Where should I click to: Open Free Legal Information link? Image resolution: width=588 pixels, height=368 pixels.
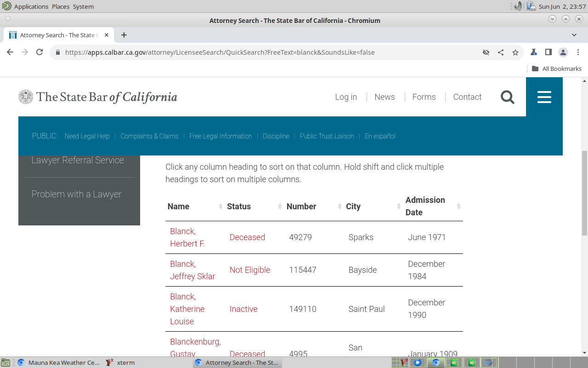point(220,136)
